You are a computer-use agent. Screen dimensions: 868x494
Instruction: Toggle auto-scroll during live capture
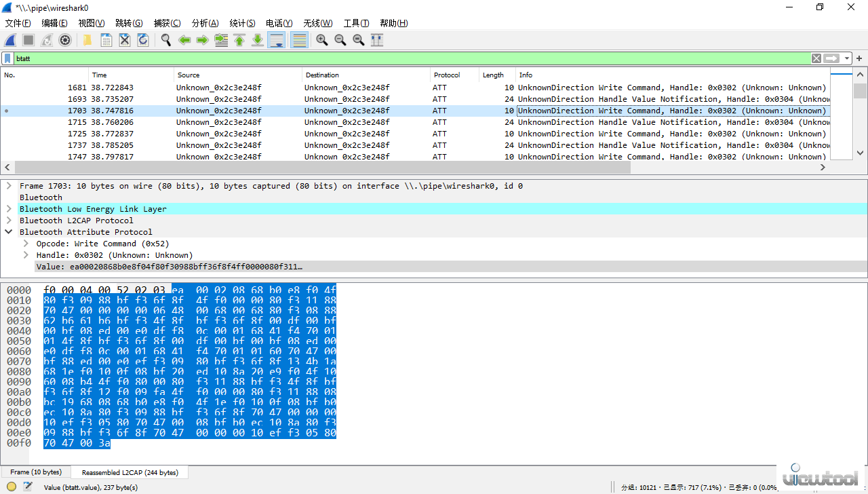[276, 40]
